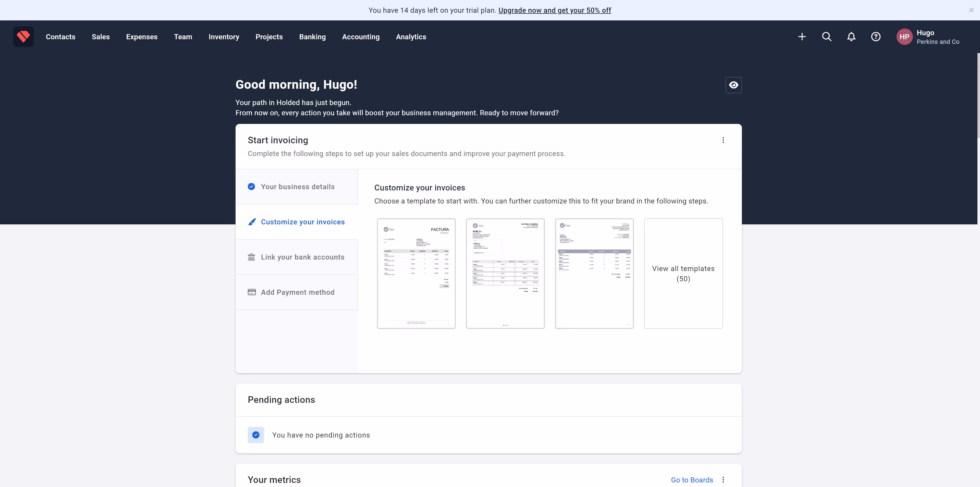Viewport: 980px width, 487px height.
Task: Open the Accounting menu
Action: tap(360, 37)
